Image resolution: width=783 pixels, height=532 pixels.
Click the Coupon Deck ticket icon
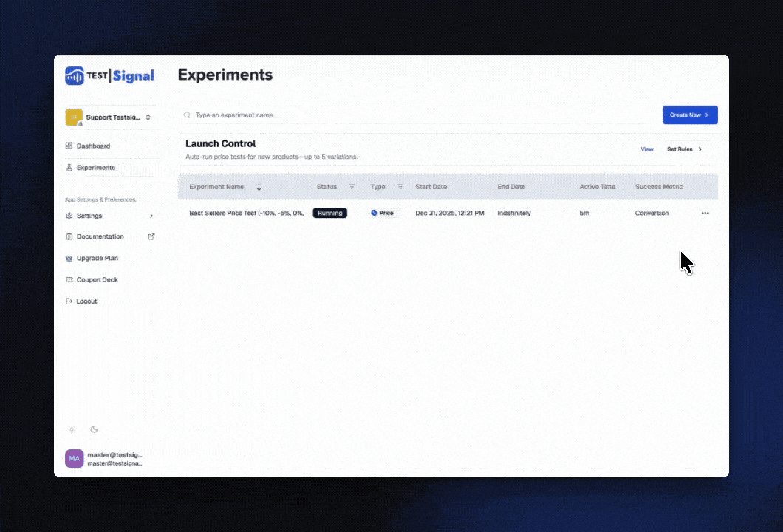click(x=69, y=280)
